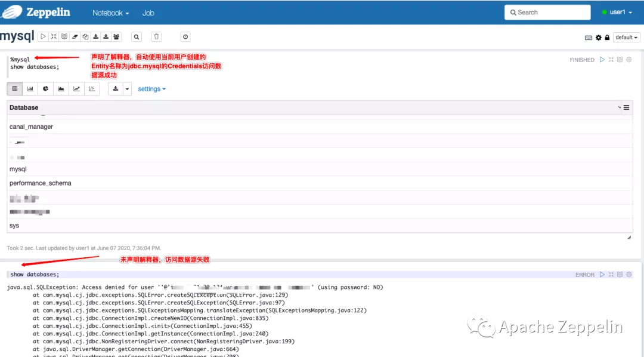
Task: Click the mysql note title
Action: point(17,36)
